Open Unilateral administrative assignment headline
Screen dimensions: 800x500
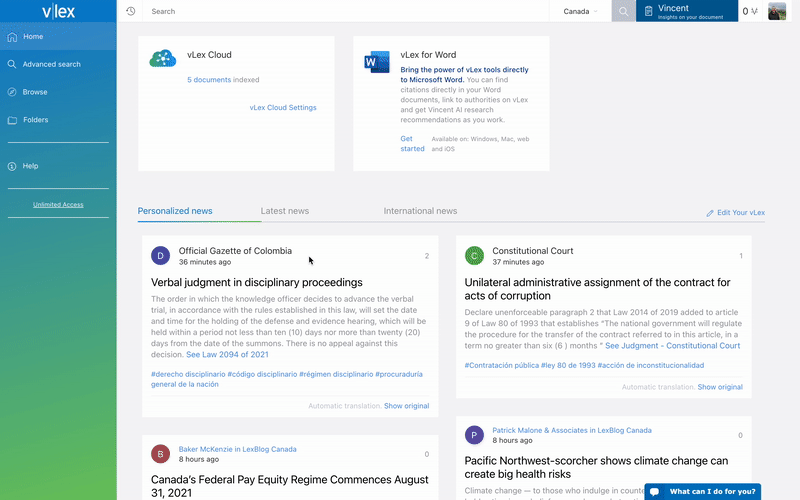pos(597,289)
